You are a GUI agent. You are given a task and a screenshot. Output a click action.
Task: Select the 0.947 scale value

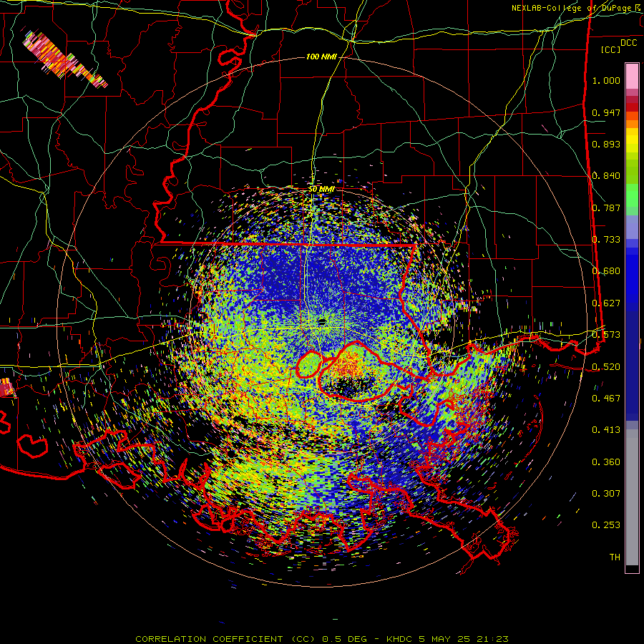click(606, 112)
